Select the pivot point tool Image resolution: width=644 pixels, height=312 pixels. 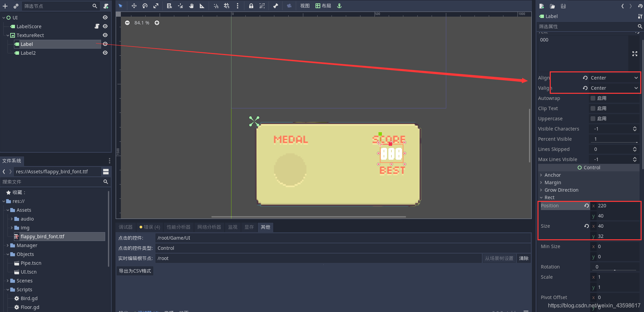pyautogui.click(x=180, y=6)
